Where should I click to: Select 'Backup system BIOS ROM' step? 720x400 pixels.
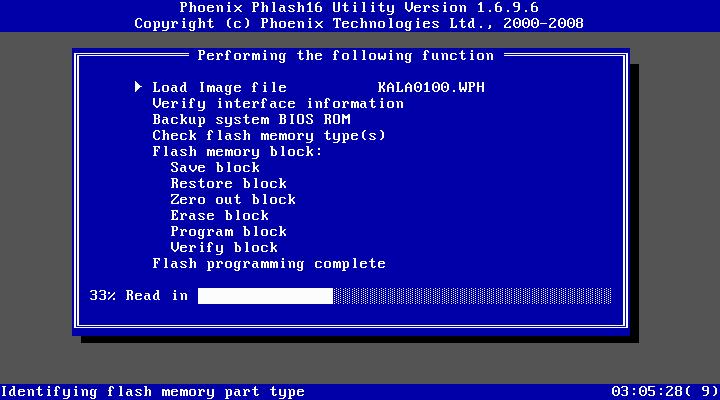251,119
